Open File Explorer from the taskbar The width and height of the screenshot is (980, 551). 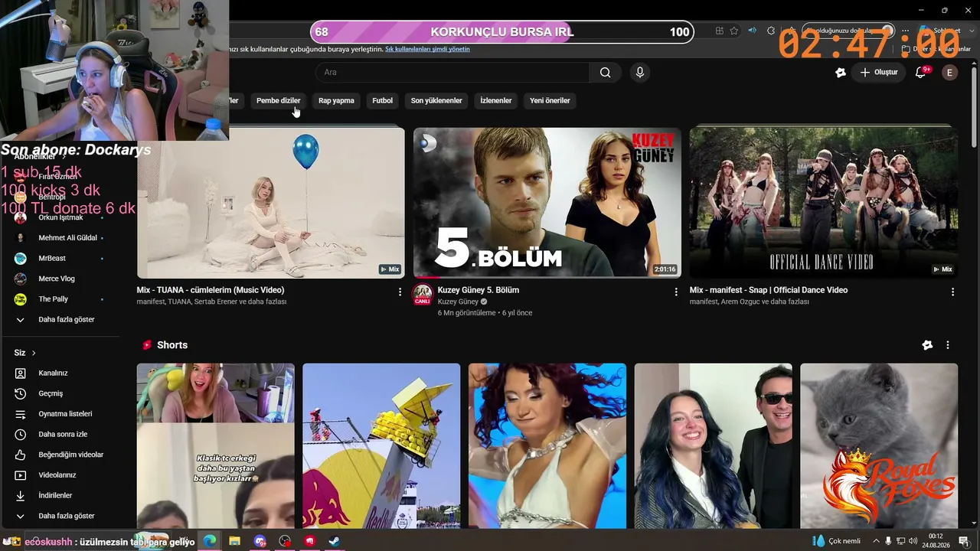(x=235, y=541)
